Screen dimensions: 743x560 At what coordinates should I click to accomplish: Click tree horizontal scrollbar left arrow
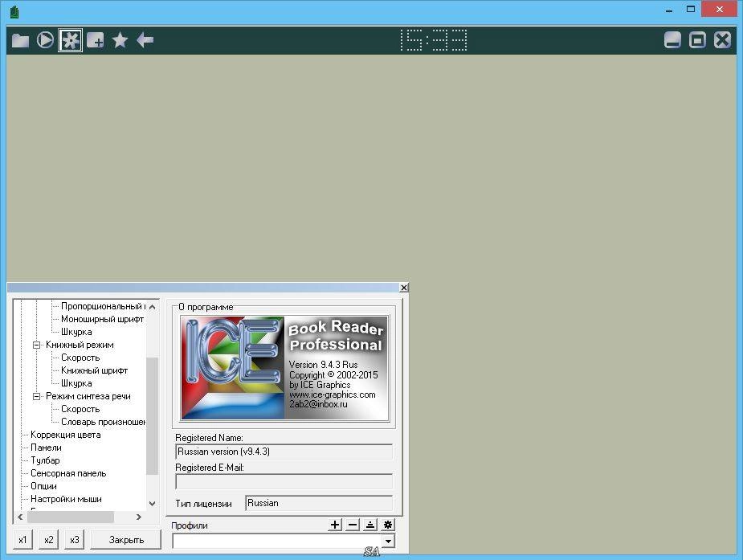(20, 517)
